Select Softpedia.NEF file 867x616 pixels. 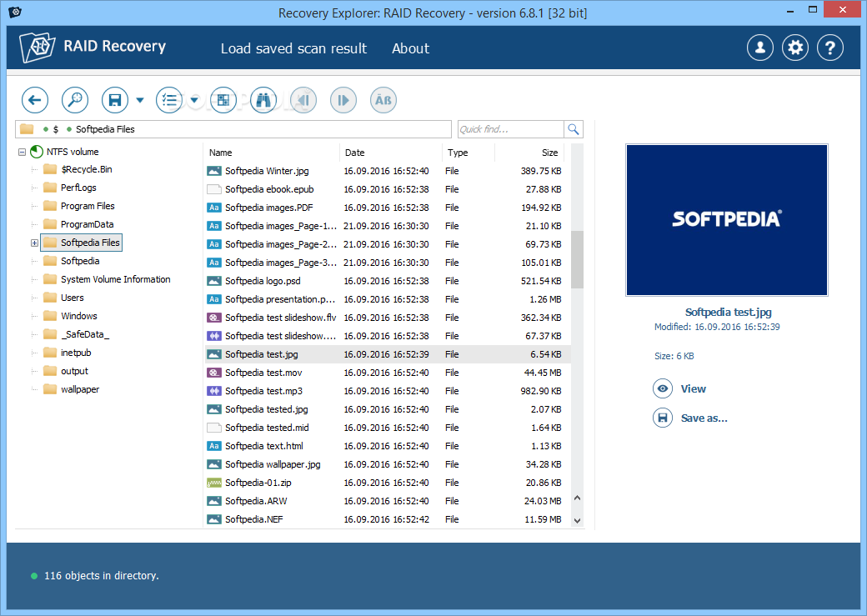387,519
